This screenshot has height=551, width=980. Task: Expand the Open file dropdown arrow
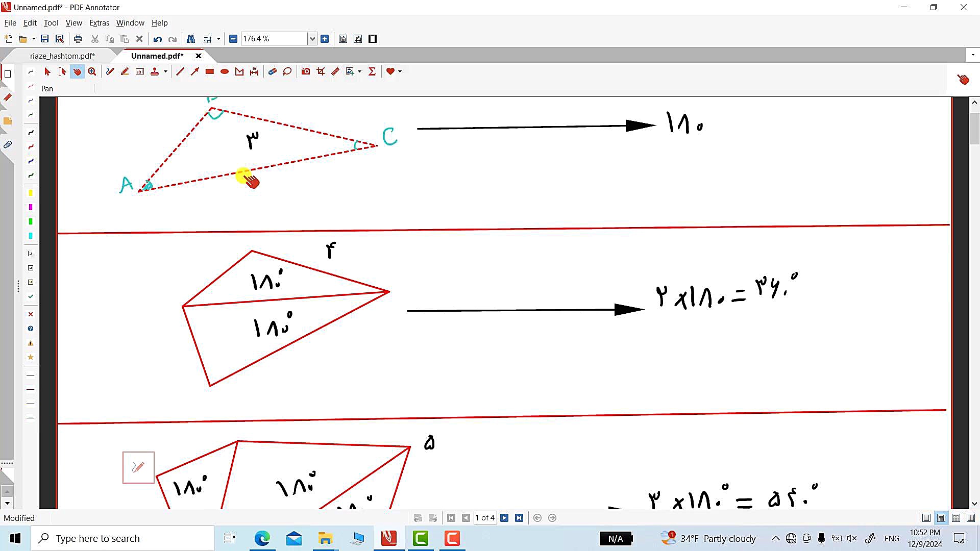click(34, 39)
